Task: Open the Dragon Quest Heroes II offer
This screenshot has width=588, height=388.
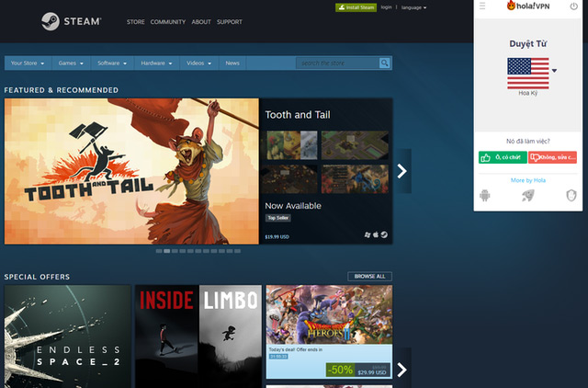Action: pyautogui.click(x=329, y=332)
